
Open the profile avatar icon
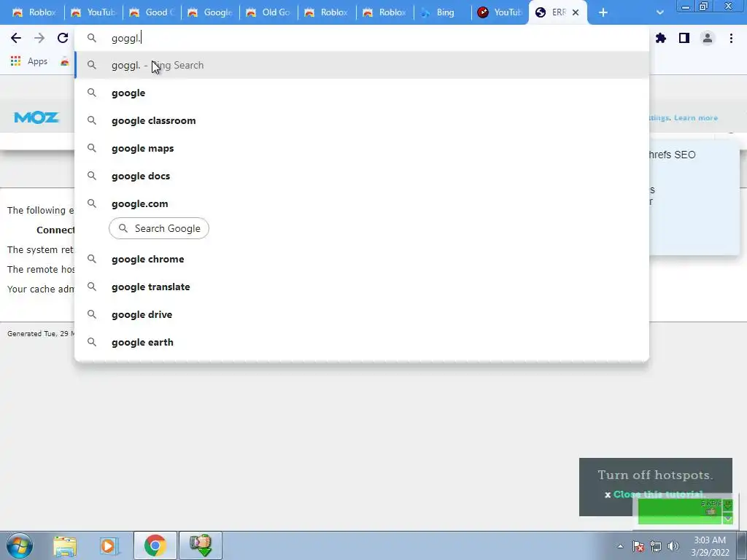click(x=708, y=38)
